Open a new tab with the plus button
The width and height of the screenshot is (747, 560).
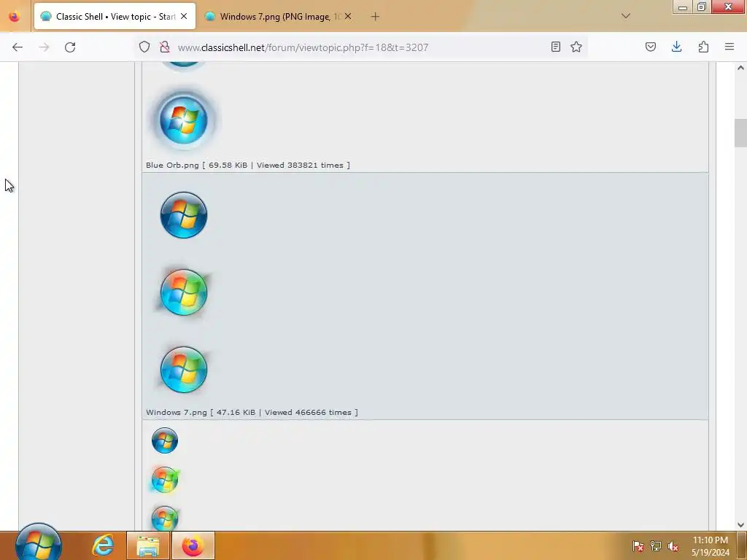(376, 17)
